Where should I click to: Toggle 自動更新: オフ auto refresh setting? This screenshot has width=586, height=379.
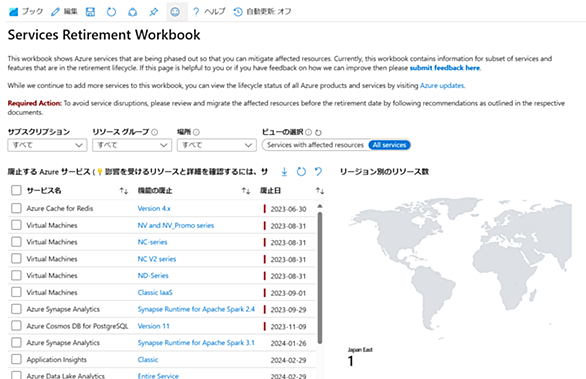tap(262, 12)
